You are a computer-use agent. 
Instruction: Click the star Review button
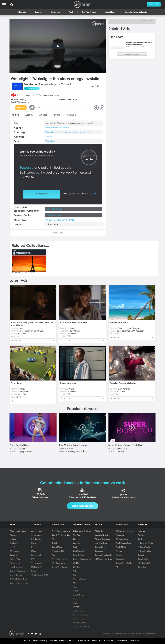[21, 108]
